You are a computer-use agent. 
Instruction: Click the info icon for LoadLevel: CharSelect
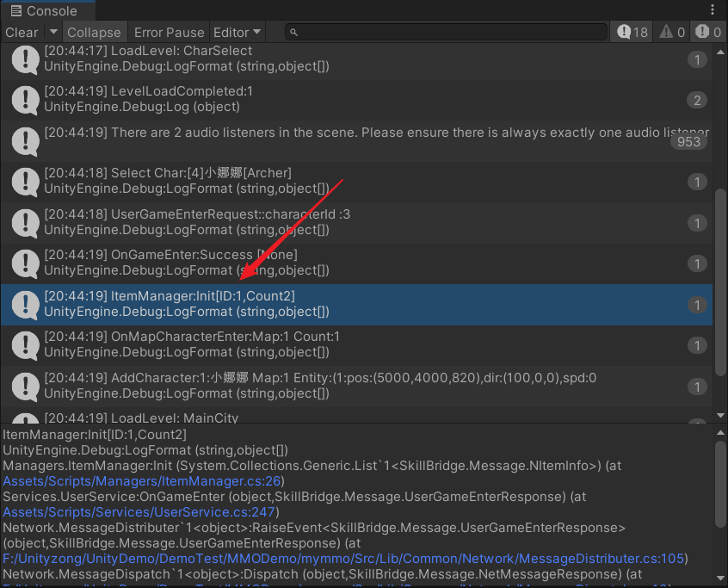point(24,59)
